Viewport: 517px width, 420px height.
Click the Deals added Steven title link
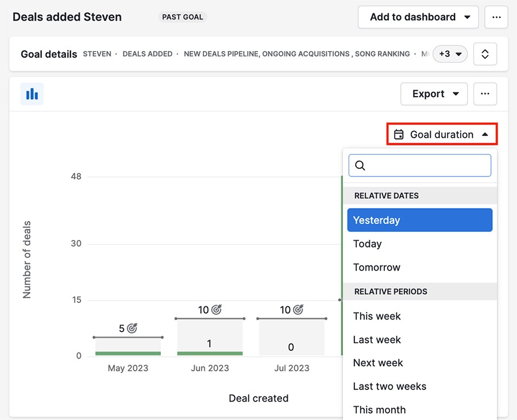point(67,17)
